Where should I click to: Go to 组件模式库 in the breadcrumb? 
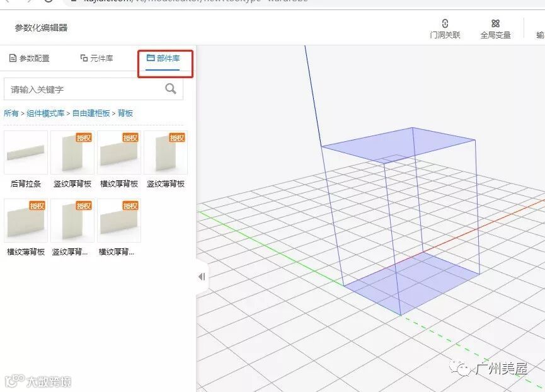pyautogui.click(x=45, y=113)
